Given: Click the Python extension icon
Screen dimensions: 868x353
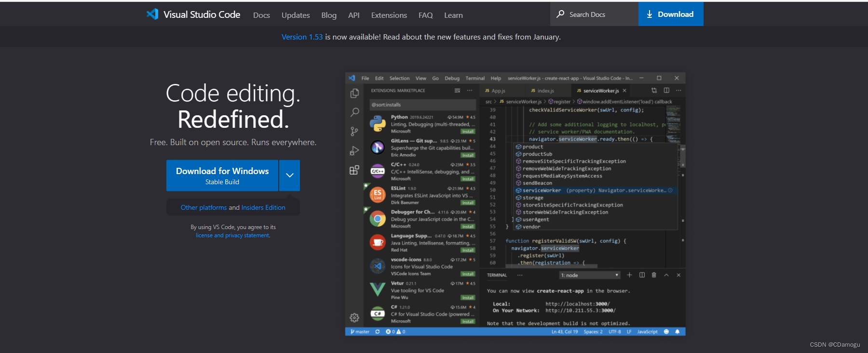Looking at the screenshot, I should (x=378, y=123).
